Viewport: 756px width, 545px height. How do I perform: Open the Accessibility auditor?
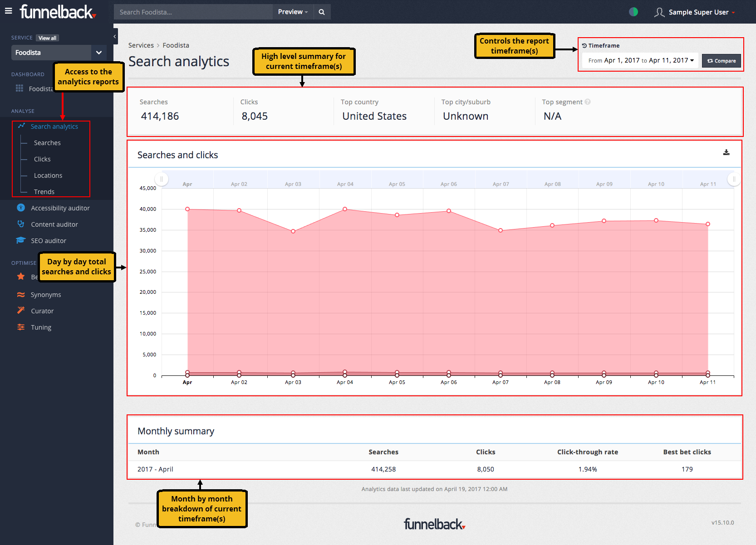click(x=60, y=208)
